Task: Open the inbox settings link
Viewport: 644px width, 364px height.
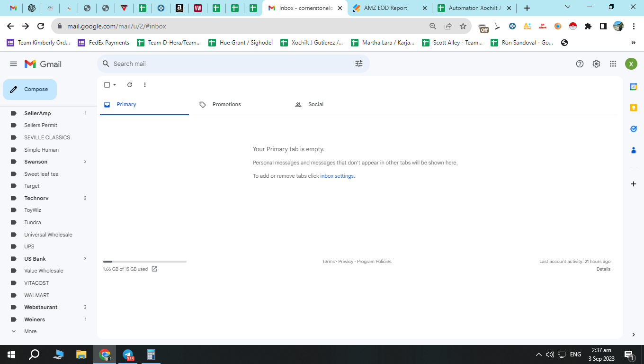Action: [337, 176]
